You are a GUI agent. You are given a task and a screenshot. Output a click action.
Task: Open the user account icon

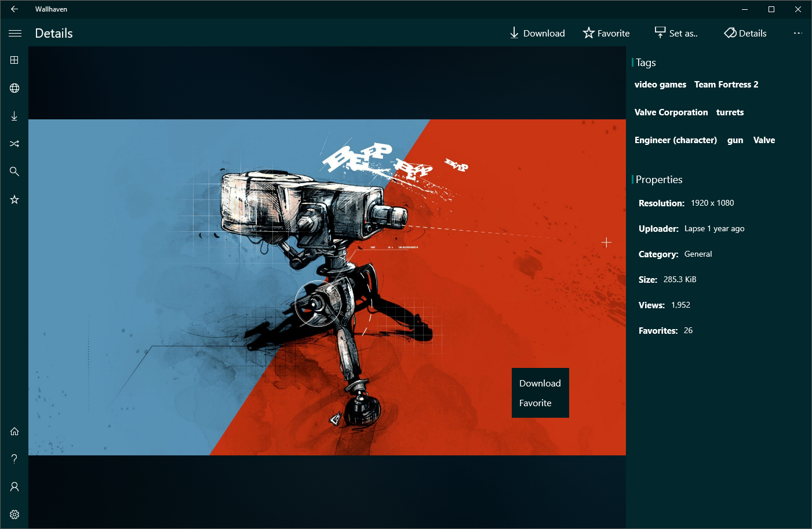14,487
